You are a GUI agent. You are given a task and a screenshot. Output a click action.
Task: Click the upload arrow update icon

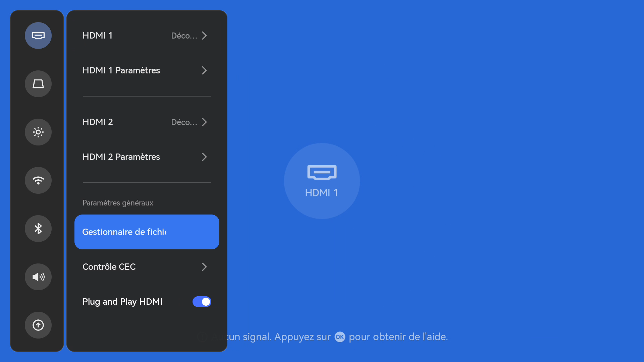38,325
